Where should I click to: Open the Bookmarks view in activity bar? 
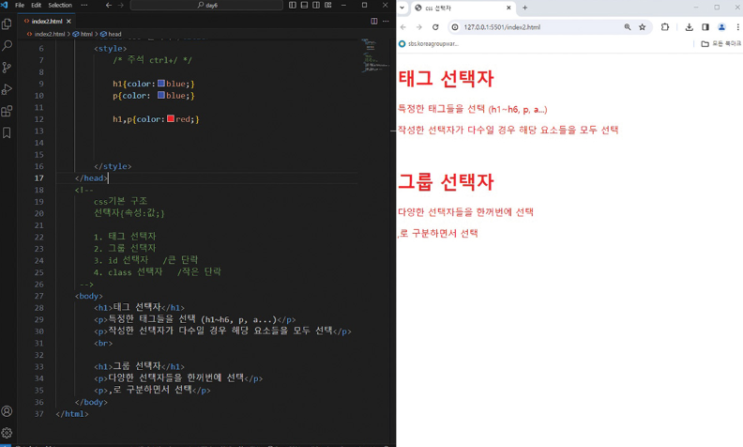click(x=7, y=133)
